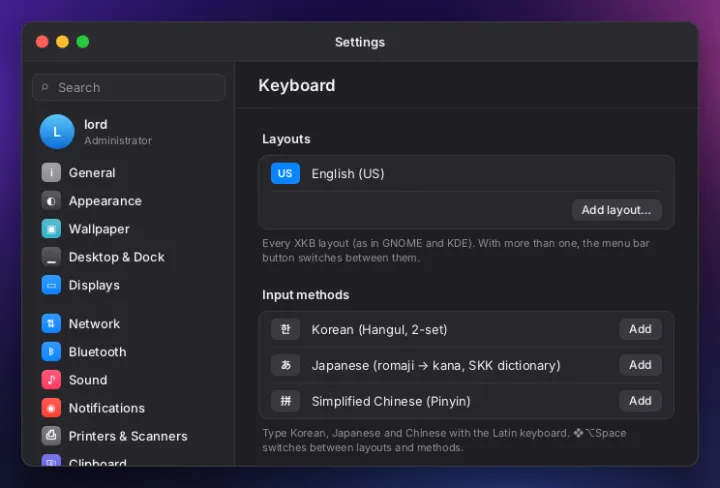The image size is (720, 488).
Task: Go to Wallpaper settings
Action: (x=129, y=229)
